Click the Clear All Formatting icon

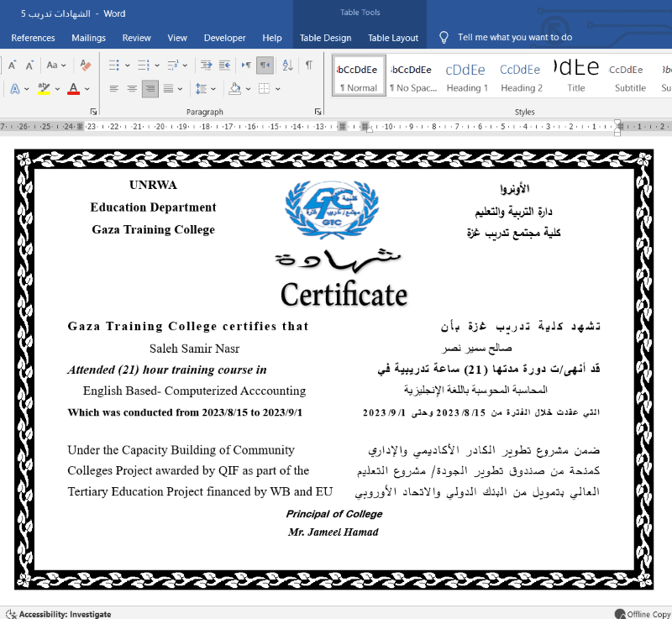click(85, 65)
